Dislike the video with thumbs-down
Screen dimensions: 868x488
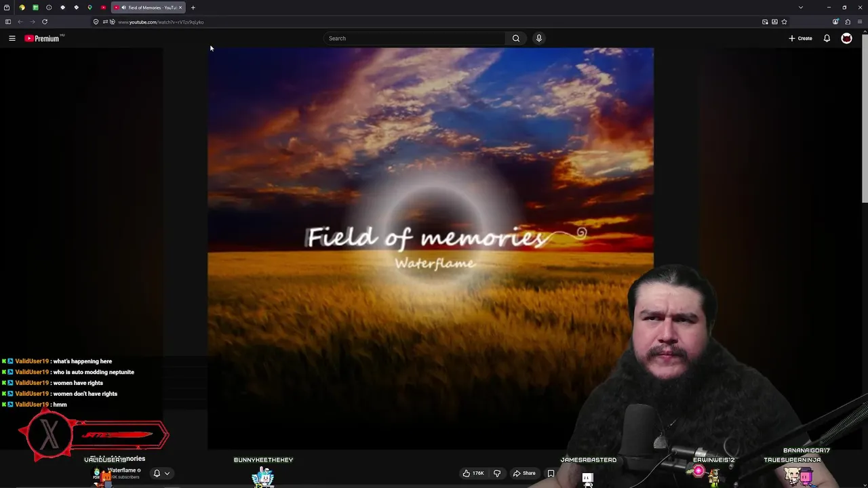click(x=497, y=473)
